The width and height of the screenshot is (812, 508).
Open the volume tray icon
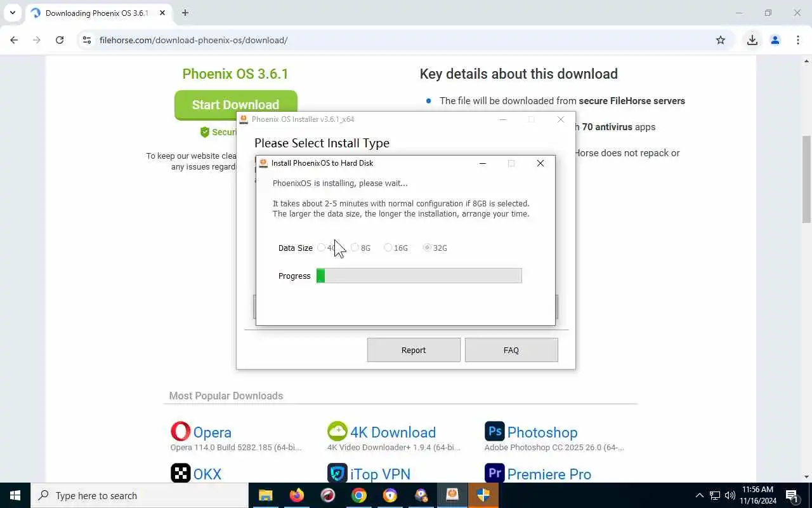tap(730, 495)
